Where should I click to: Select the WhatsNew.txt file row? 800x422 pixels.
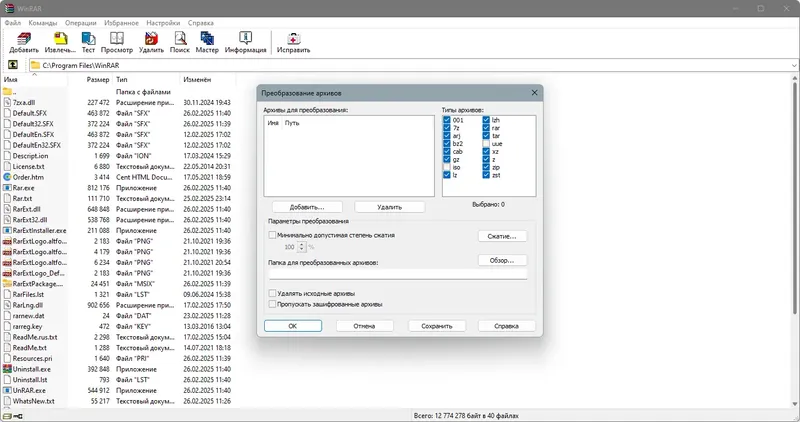coord(118,401)
